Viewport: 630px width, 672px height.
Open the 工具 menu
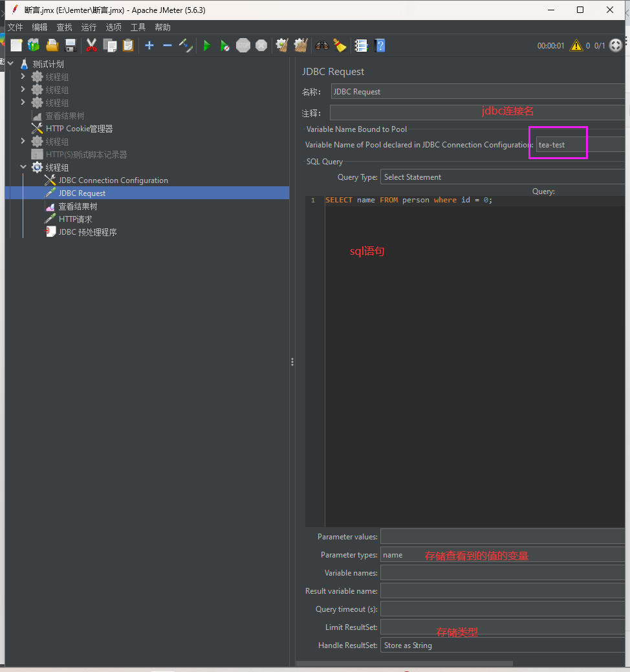point(138,27)
